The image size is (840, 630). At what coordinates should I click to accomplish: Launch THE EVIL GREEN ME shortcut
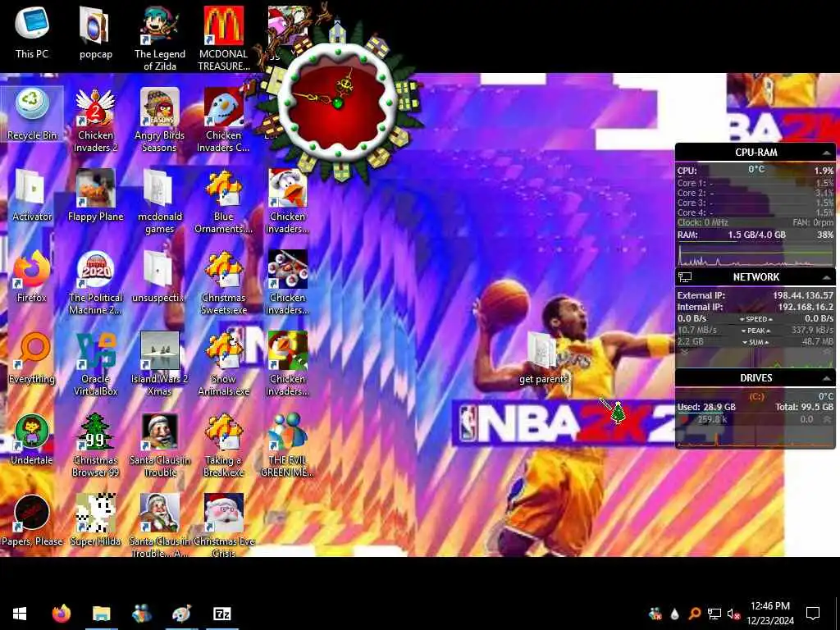[x=288, y=445]
